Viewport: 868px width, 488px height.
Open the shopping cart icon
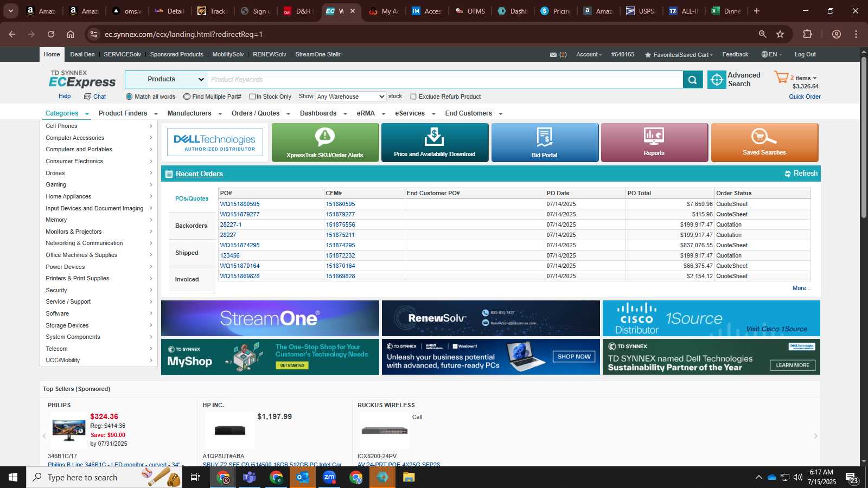781,78
